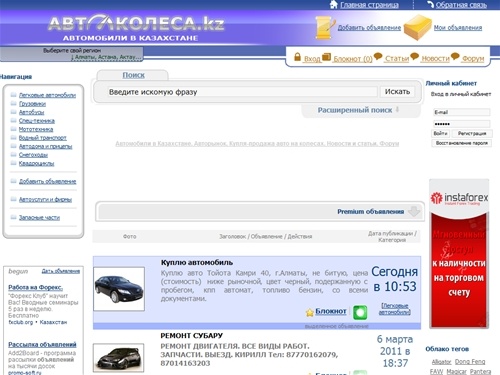This screenshot has height=375, width=500.
Task: Click the folder icon beside Квадроциклы
Action: pos(14,163)
